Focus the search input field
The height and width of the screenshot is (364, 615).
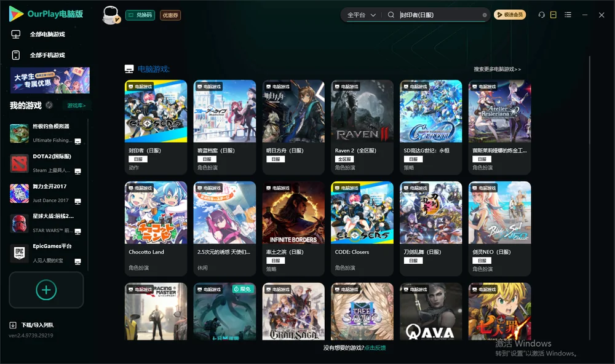440,15
